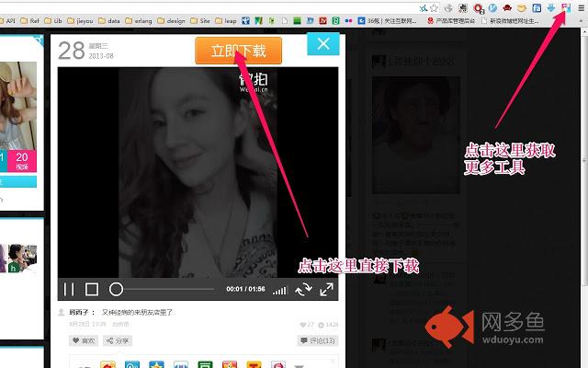Open the erlang bookmarks folder
Viewport: 588px width, 368px height.
pos(142,20)
